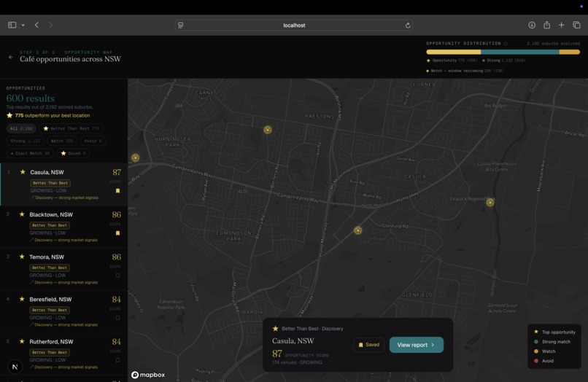Reload the localhost page
The width and height of the screenshot is (588, 382).
click(x=408, y=26)
